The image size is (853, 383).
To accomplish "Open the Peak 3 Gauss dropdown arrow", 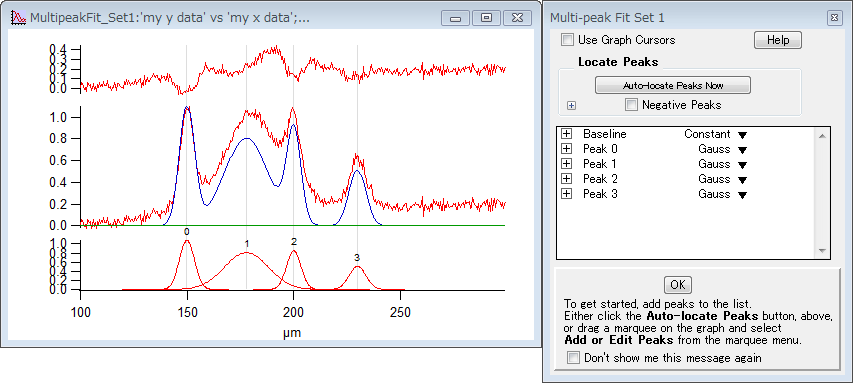I will pyautogui.click(x=743, y=195).
